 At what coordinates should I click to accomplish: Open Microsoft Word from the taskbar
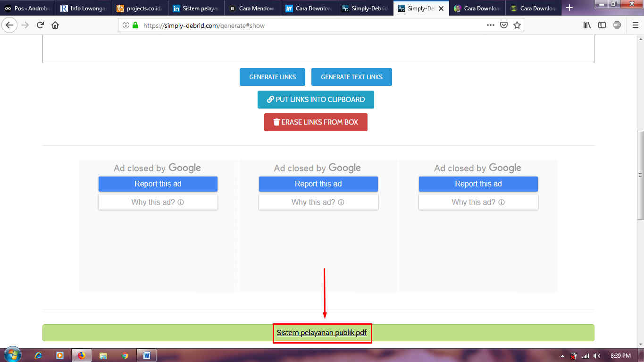pyautogui.click(x=147, y=355)
